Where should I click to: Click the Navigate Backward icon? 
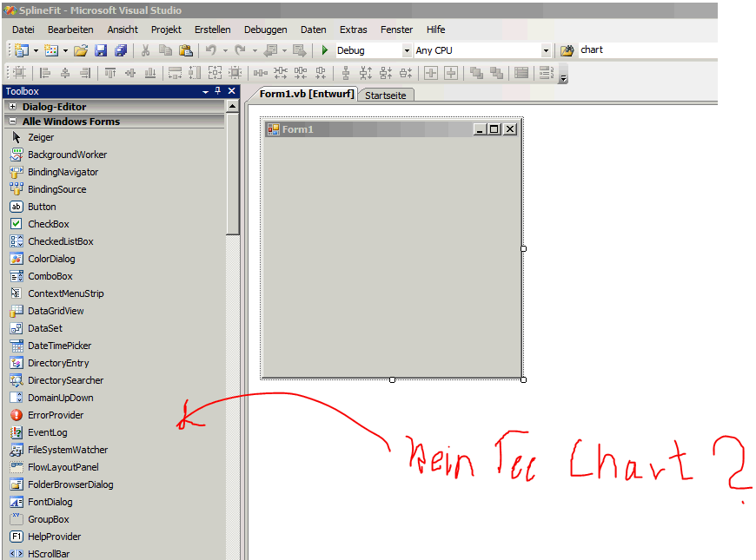(x=270, y=50)
